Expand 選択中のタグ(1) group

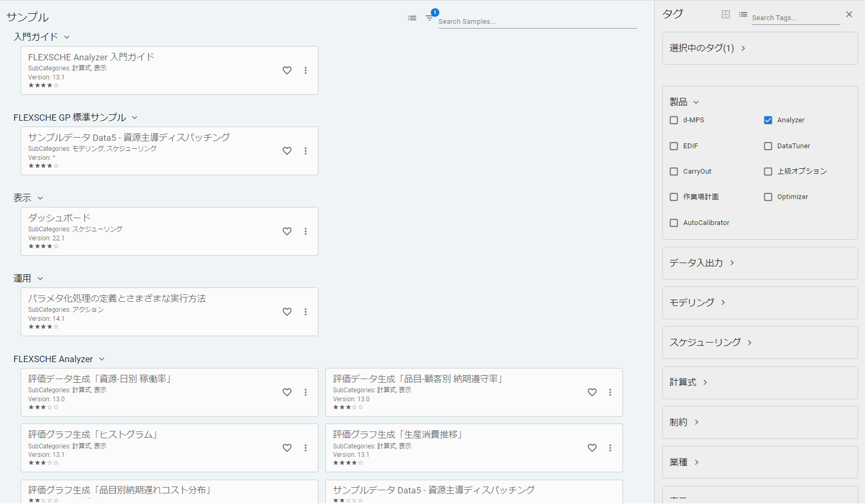(x=743, y=48)
